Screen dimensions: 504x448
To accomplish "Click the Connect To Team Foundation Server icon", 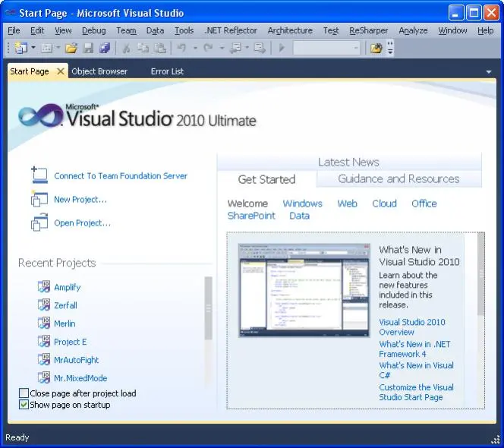I will tap(39, 175).
